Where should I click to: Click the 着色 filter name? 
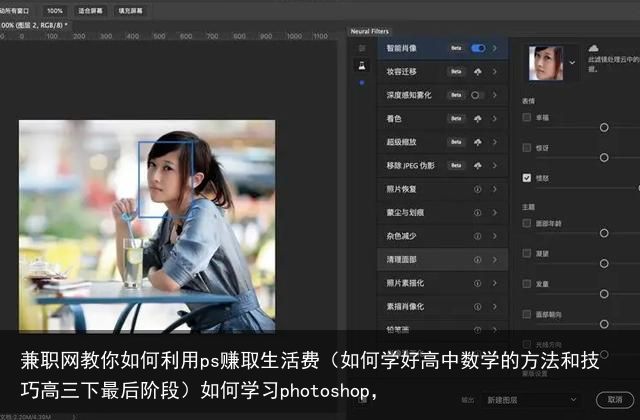394,119
